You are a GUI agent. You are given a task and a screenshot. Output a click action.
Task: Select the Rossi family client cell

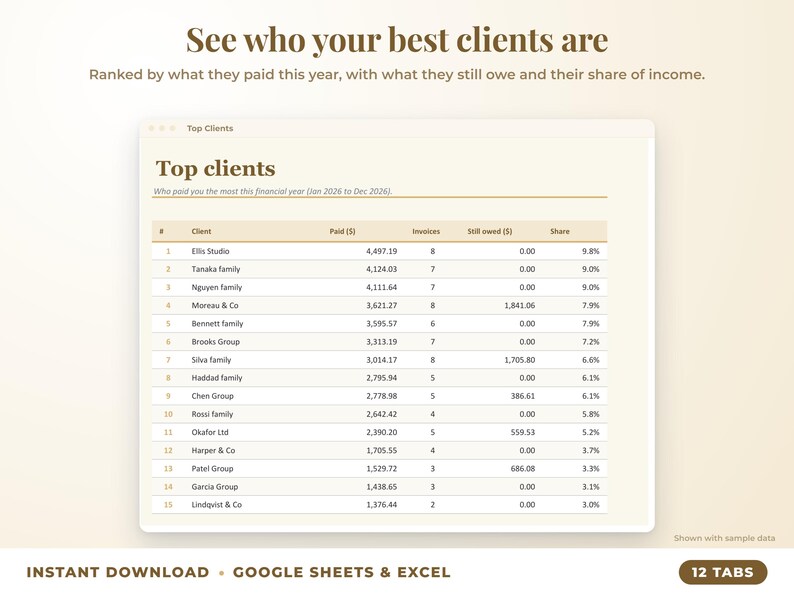212,414
